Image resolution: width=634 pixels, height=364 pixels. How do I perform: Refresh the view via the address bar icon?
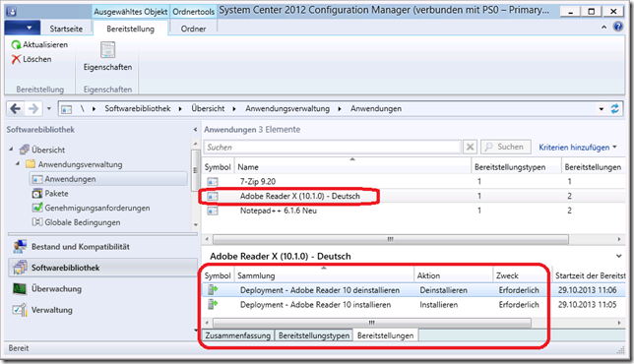[614, 108]
